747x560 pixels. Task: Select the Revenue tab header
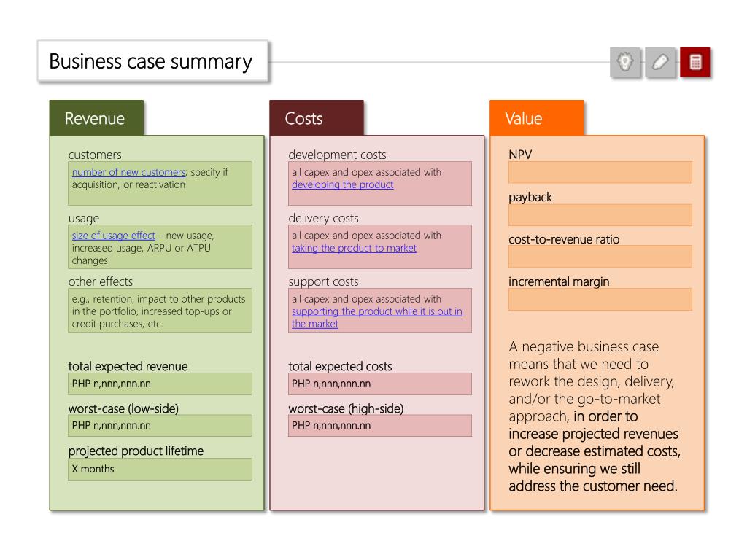97,118
